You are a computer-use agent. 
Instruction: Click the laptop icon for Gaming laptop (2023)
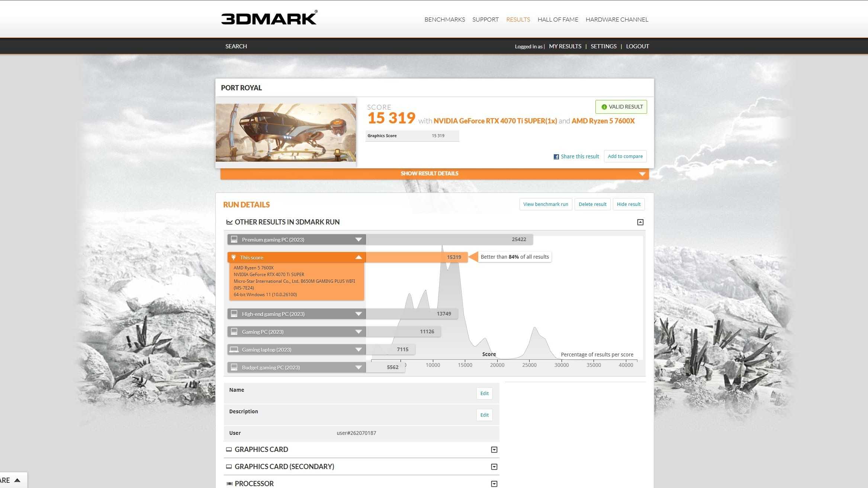(x=234, y=349)
